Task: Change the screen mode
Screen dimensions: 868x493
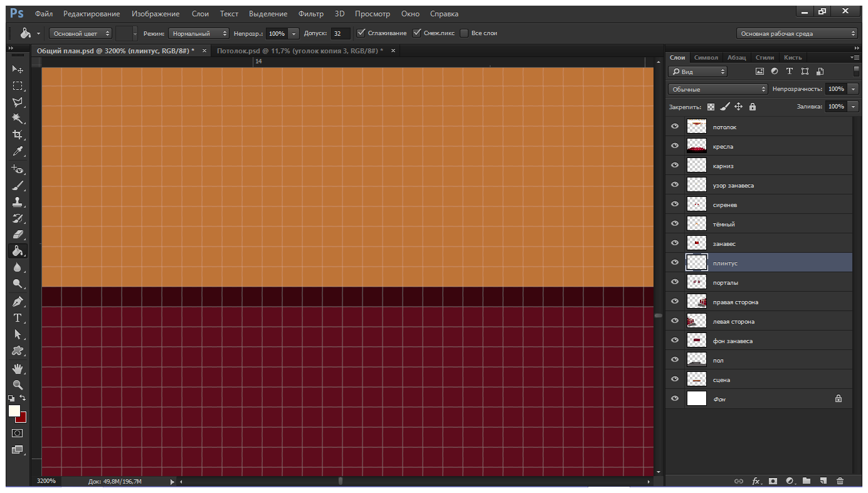Action: pyautogui.click(x=18, y=449)
